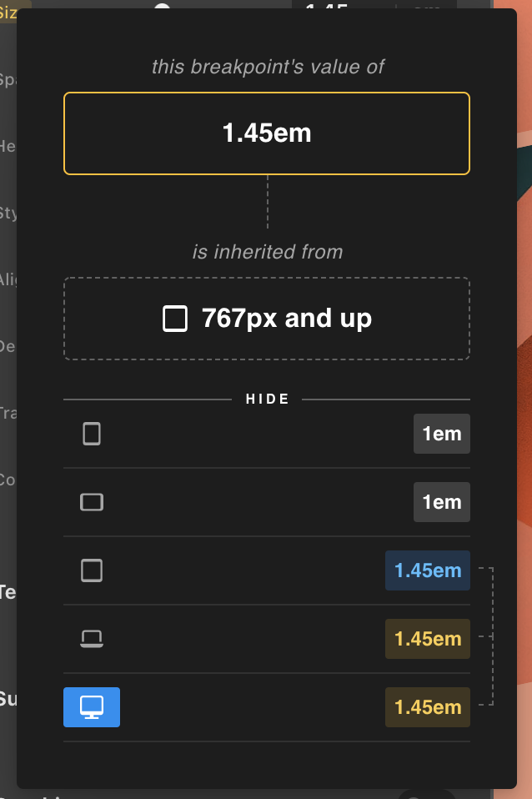Viewport: 532px width, 799px height.
Task: Select the mobile landscape breakpoint icon
Action: (92, 502)
